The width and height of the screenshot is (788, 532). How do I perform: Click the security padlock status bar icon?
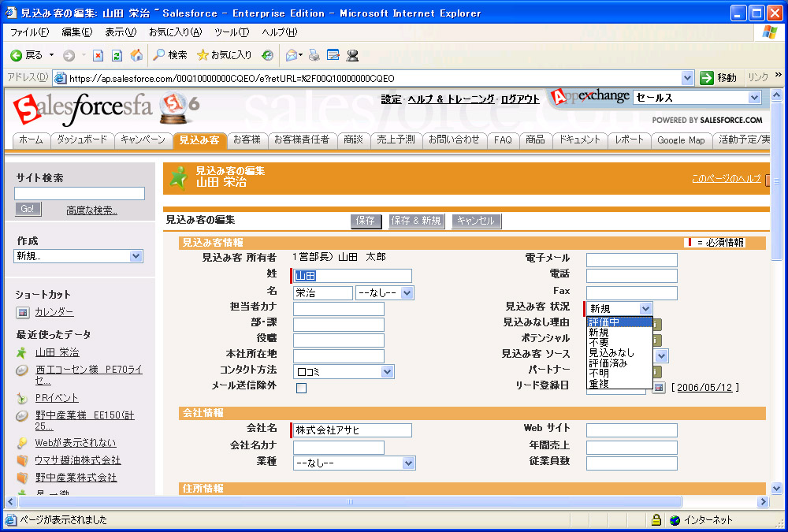click(656, 519)
